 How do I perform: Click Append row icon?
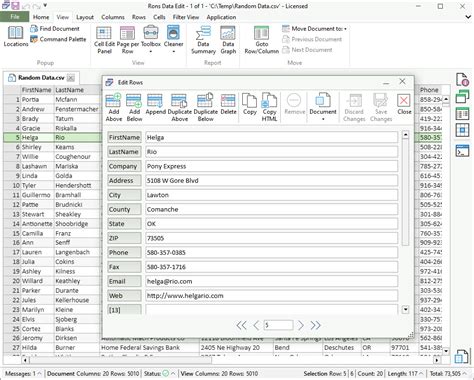click(x=155, y=104)
